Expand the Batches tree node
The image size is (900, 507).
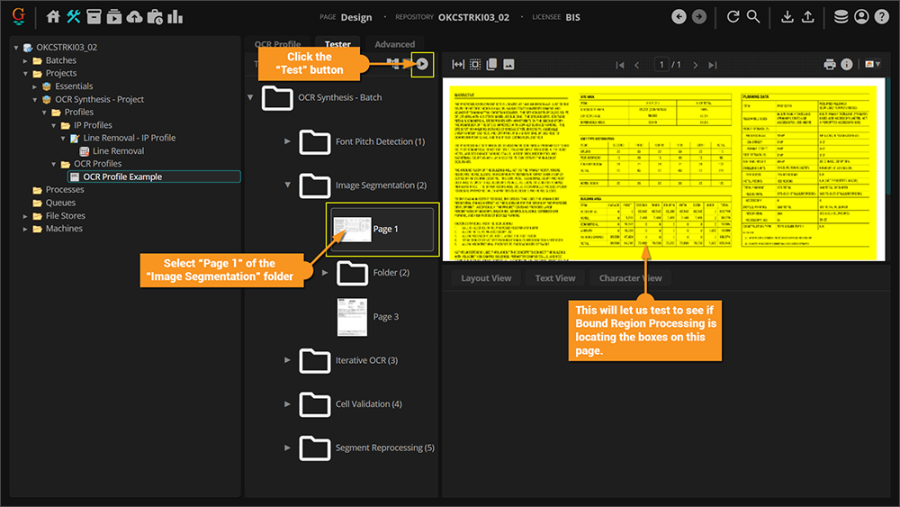pyautogui.click(x=25, y=60)
